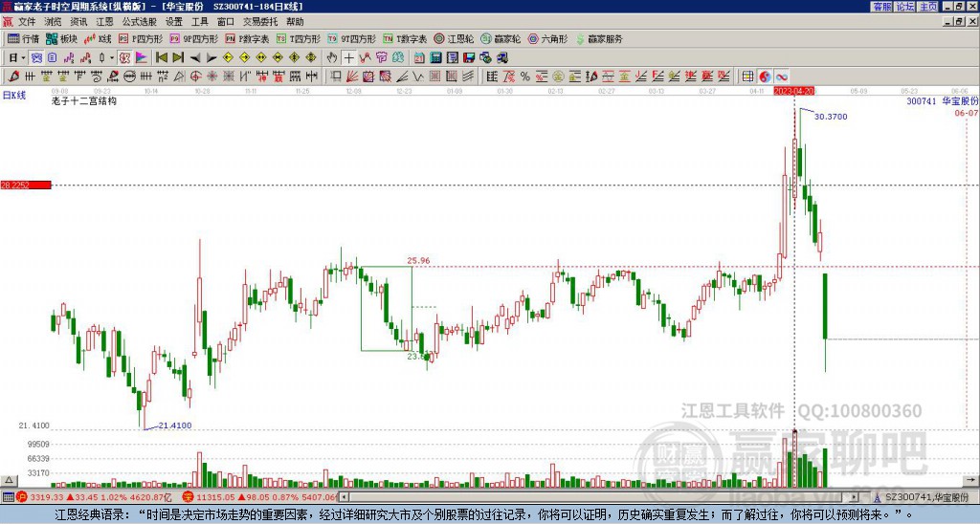
Task: Open the 板块 sector view
Action: click(62, 38)
